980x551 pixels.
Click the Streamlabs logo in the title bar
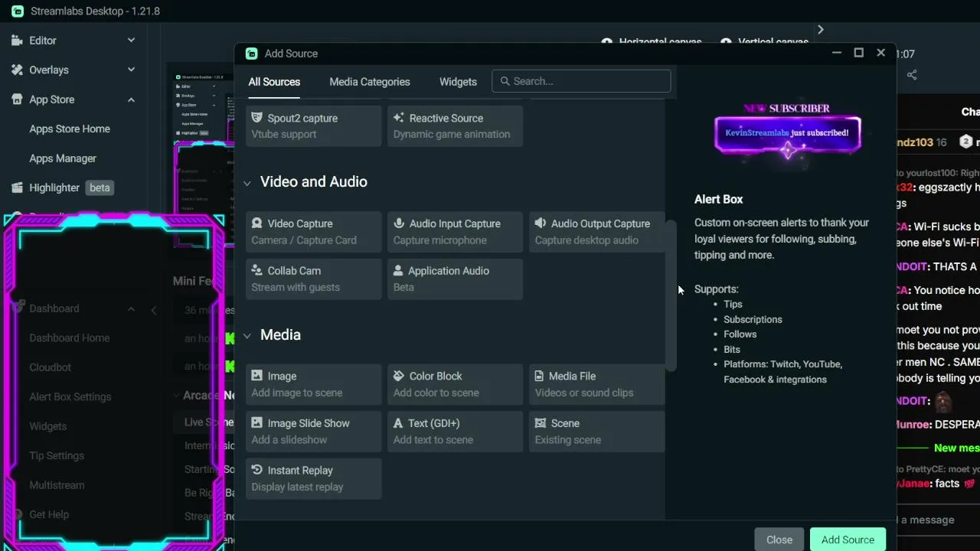click(x=17, y=11)
